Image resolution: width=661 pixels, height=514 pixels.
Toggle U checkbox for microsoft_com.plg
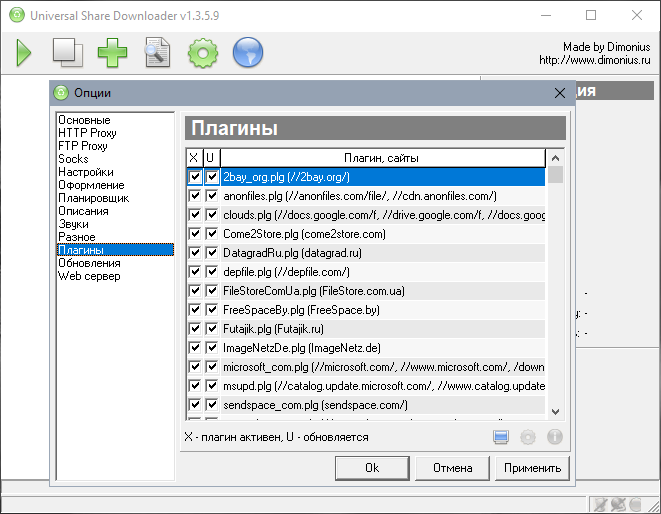[x=212, y=366]
